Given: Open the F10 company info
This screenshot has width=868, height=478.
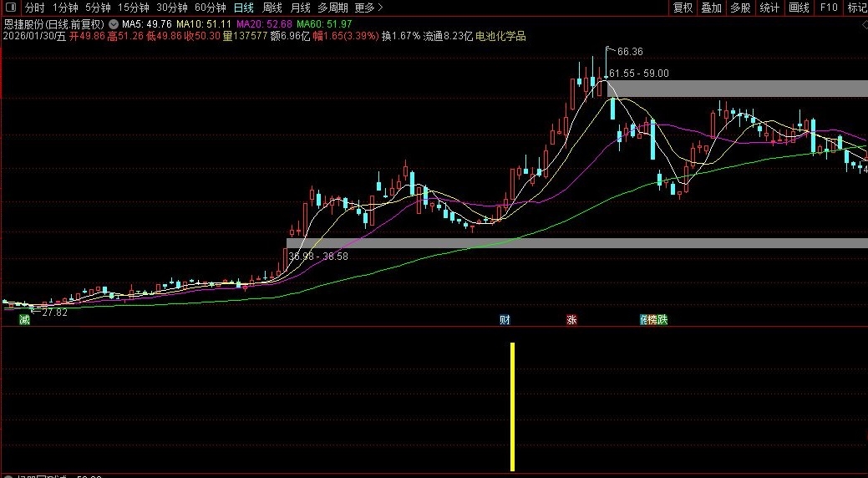Looking at the screenshot, I should pyautogui.click(x=829, y=8).
